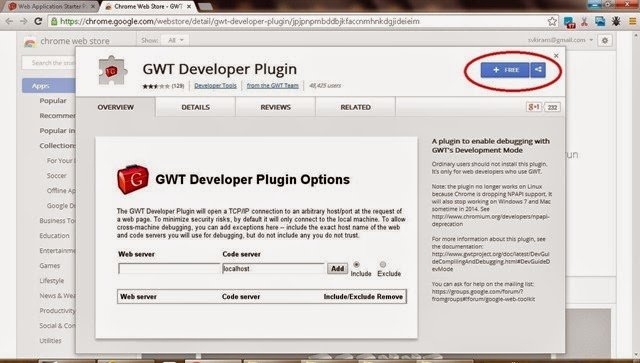This screenshot has height=363, width=640.
Task: Open the web store settings gear
Action: click(x=605, y=40)
